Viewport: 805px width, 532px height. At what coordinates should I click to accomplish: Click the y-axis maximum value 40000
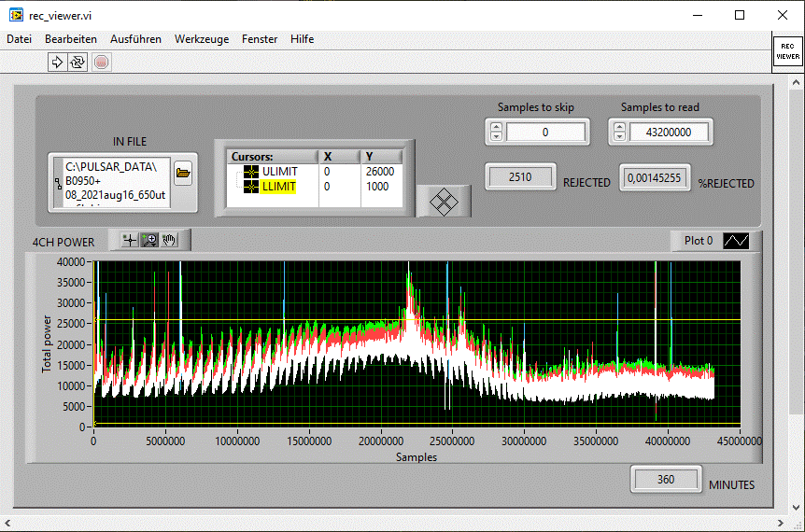[x=71, y=262]
